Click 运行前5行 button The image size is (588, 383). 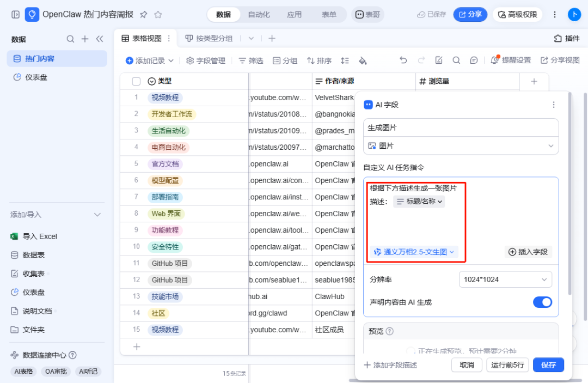coord(507,364)
